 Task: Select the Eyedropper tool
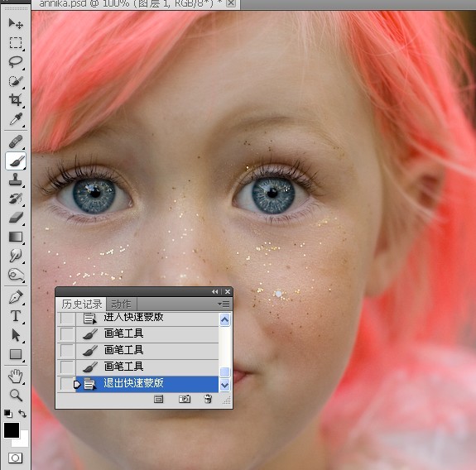pos(16,119)
